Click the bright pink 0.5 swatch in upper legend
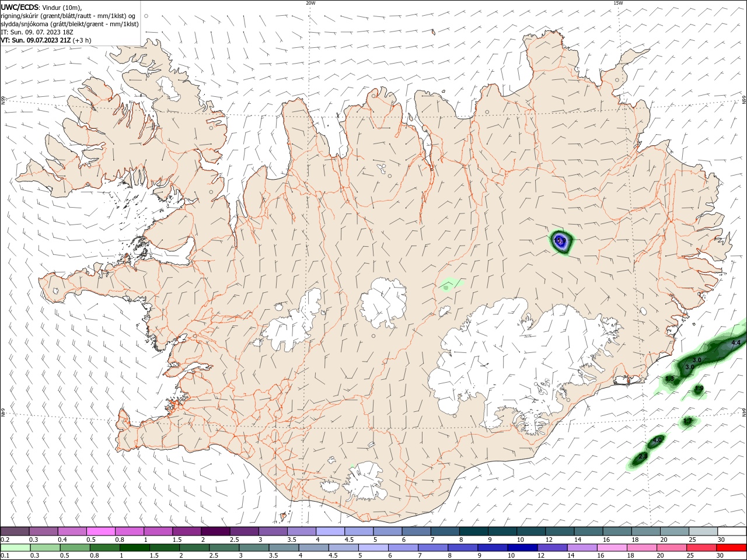747x560 pixels. click(x=100, y=531)
